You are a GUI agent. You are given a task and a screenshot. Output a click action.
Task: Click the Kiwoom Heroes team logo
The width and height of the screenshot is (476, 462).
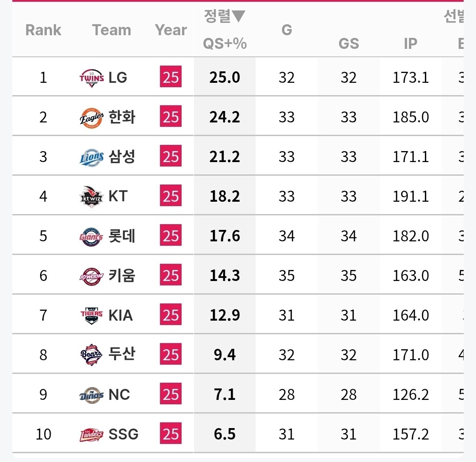click(92, 276)
